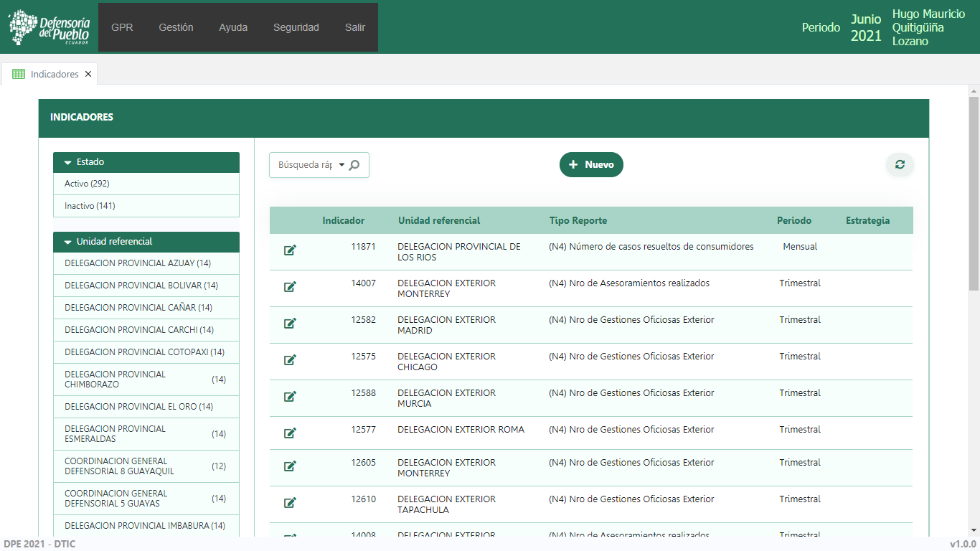Select cell 'DELEGACION EXTERIOR MURCIA'

click(x=446, y=398)
